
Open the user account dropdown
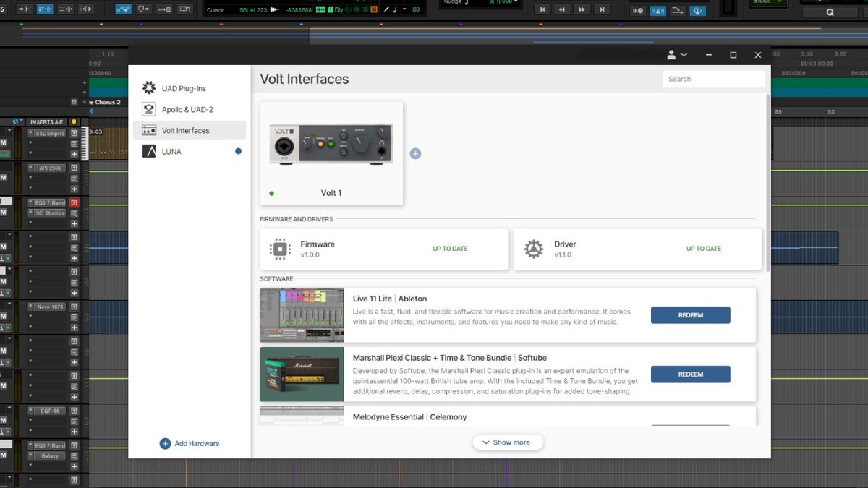pyautogui.click(x=677, y=55)
